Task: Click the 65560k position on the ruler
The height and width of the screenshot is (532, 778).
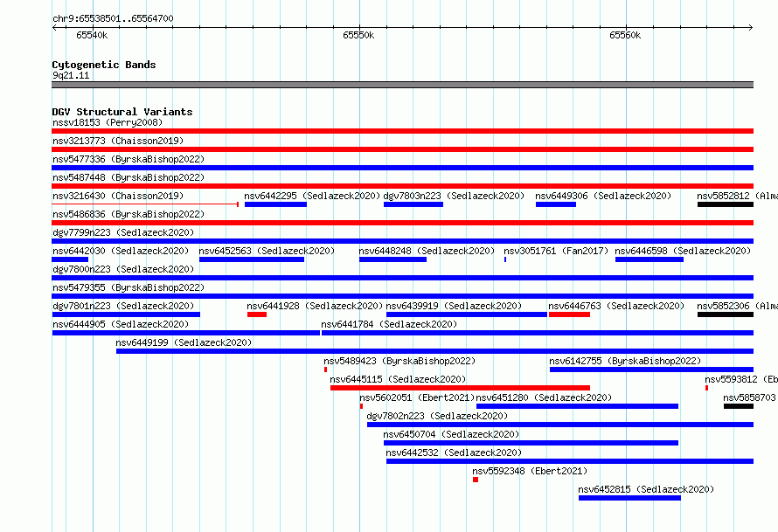Action: pos(625,35)
